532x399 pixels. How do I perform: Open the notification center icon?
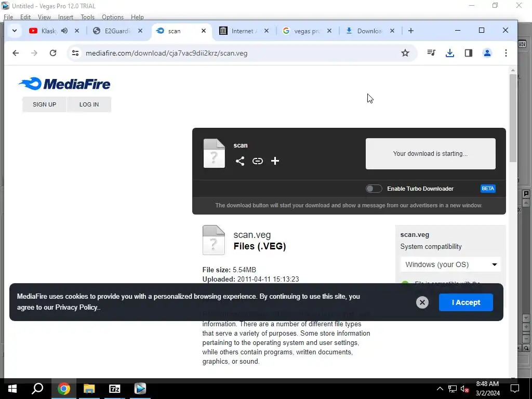(515, 389)
